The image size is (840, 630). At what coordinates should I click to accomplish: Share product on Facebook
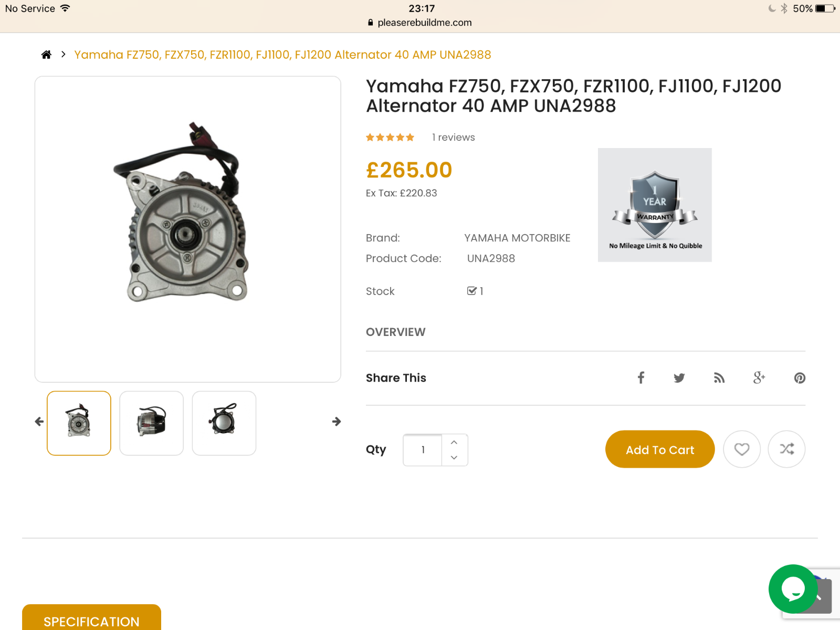[x=641, y=377]
